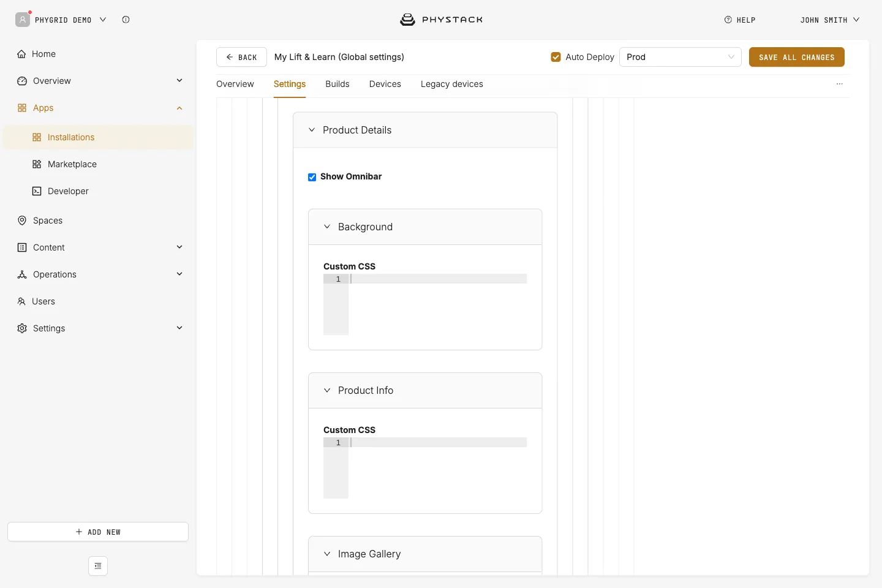This screenshot has width=882, height=588.
Task: Uncheck the Show Omnibar checkbox
Action: coord(312,177)
